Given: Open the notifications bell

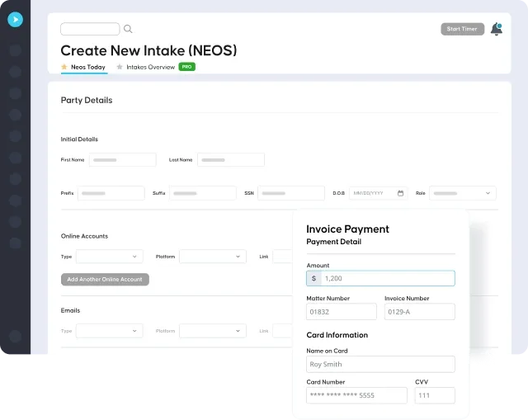Looking at the screenshot, I should tap(496, 29).
